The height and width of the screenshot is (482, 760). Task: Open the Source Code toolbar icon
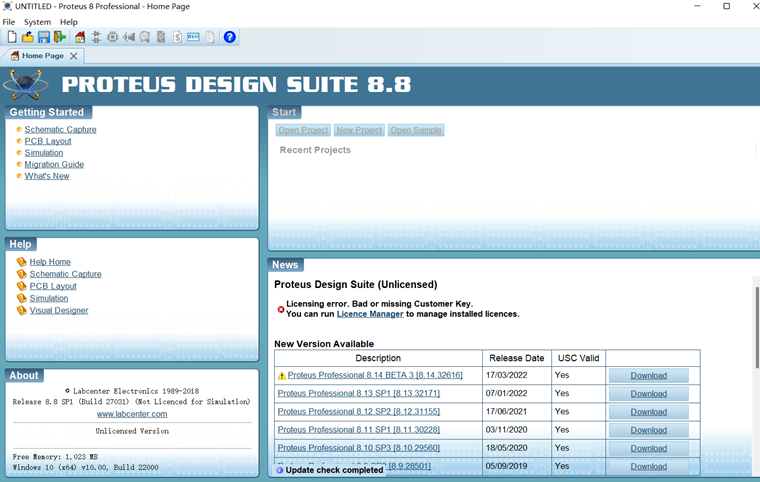pos(193,37)
